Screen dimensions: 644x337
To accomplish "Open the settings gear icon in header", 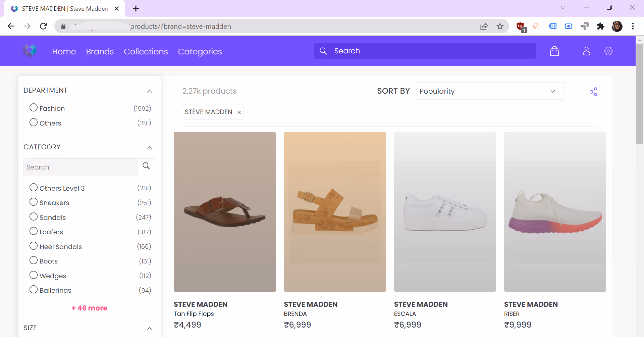I will 608,51.
